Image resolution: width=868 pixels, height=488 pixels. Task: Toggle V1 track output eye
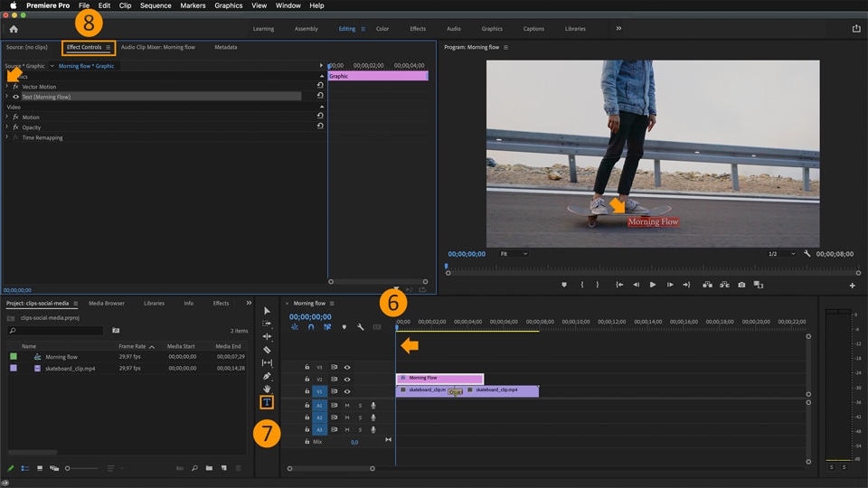point(347,391)
